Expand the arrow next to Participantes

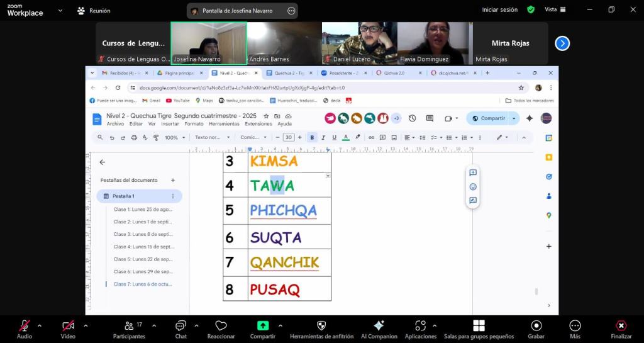[x=154, y=326]
